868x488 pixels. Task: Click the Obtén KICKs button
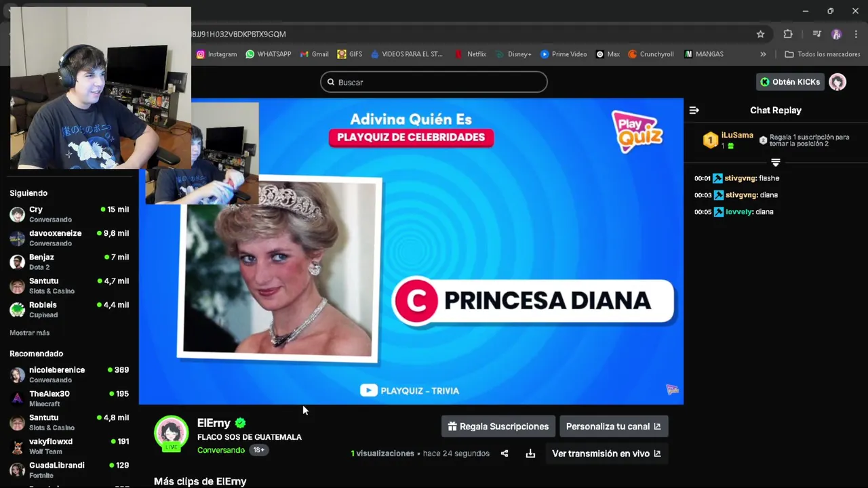[x=790, y=82]
